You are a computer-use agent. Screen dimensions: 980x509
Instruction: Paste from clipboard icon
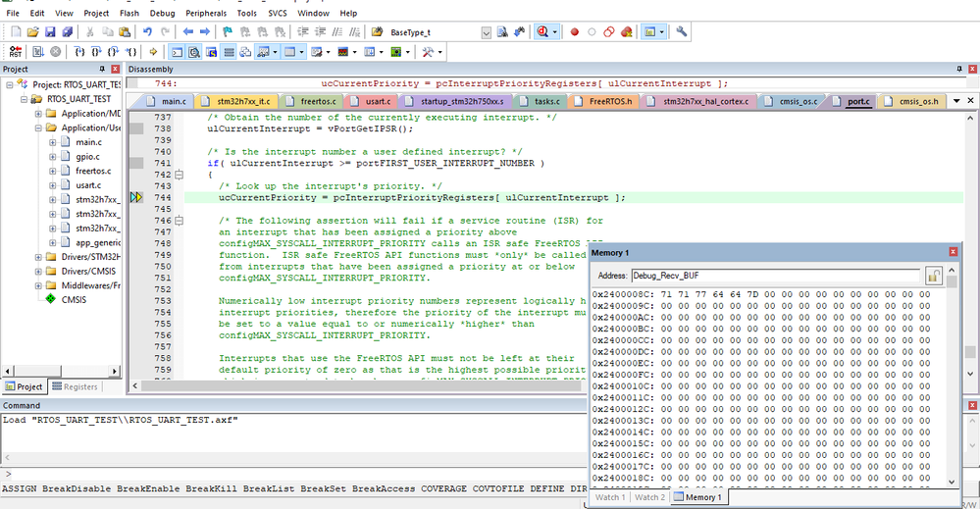coord(125,31)
